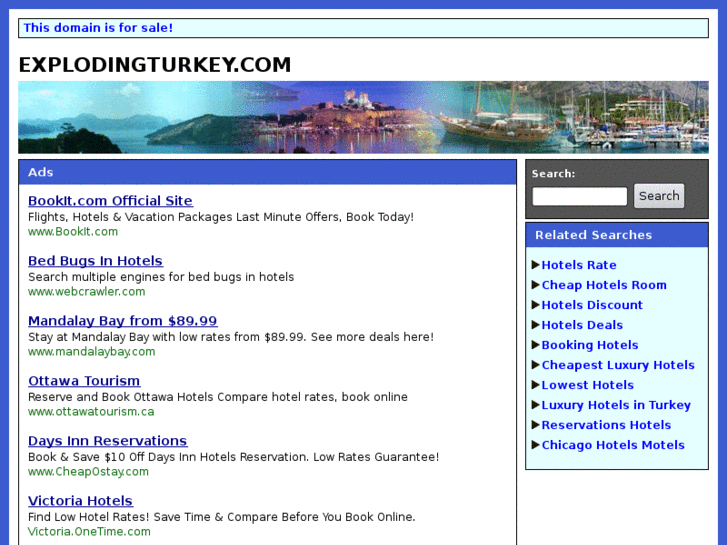Viewport: 727px width, 545px height.
Task: Select the Reservations Hotels related search
Action: pyautogui.click(x=606, y=424)
